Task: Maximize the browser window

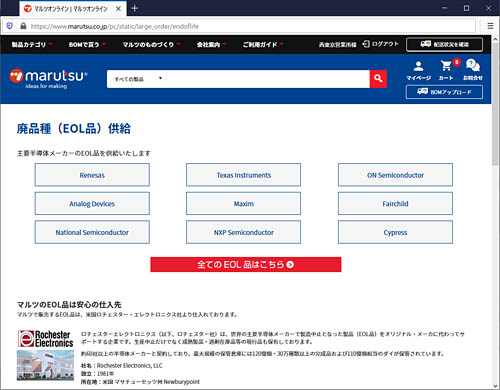Action: pos(467,8)
